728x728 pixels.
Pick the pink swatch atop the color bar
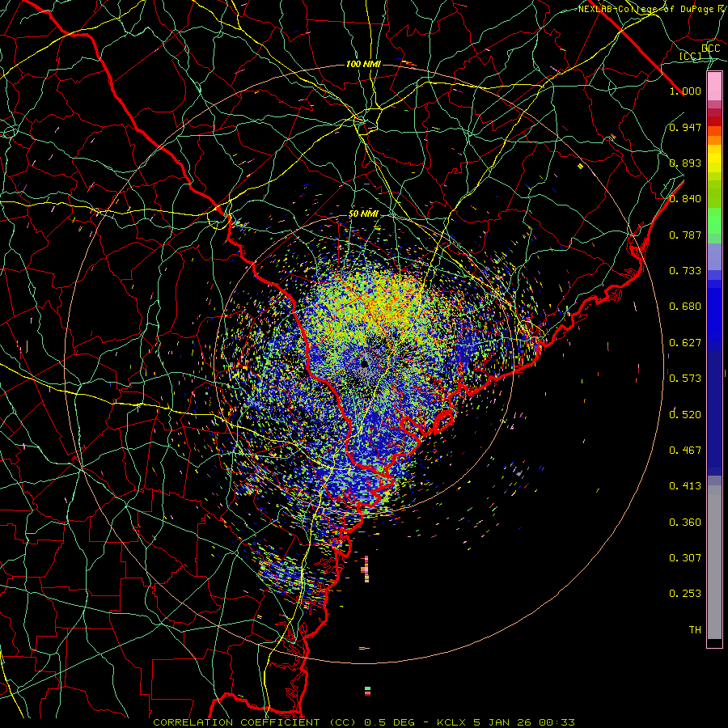coord(714,87)
